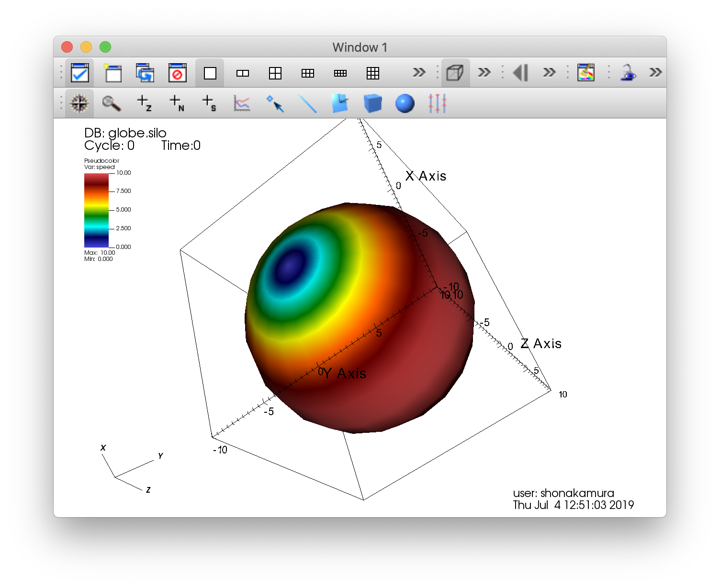Screen dimensions: 720x588
Task: Switch to the 2x2 window layout
Action: coord(275,73)
